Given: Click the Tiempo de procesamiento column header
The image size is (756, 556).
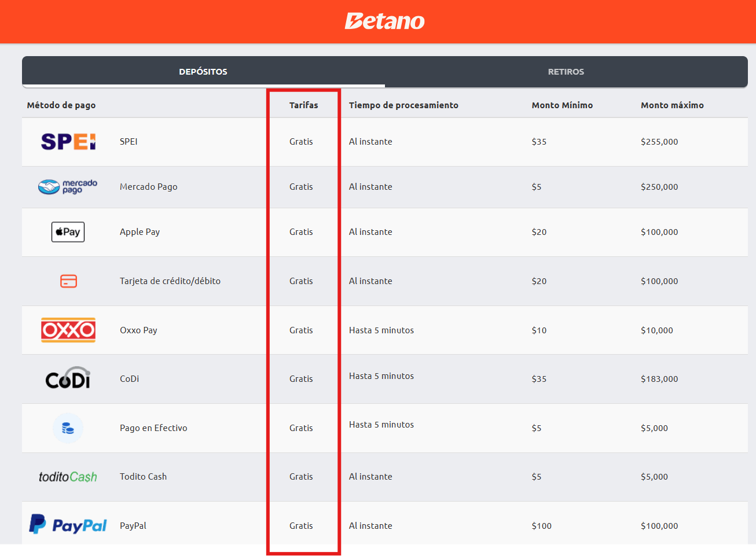Looking at the screenshot, I should 403,105.
